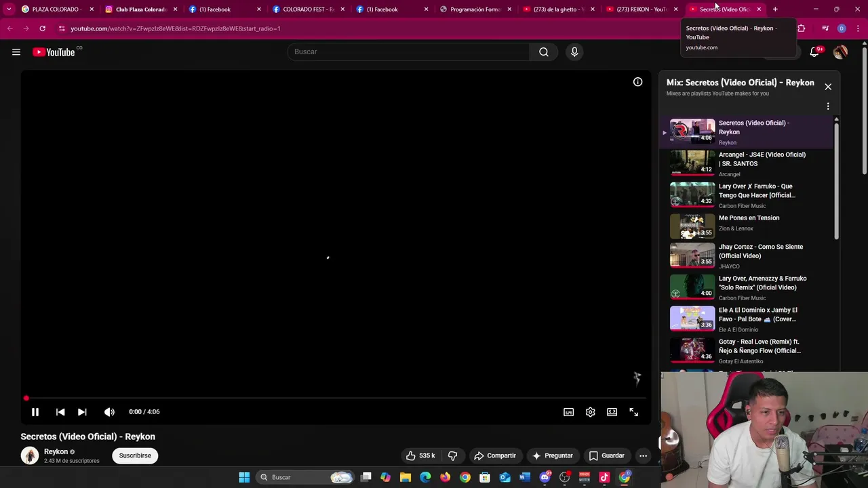The width and height of the screenshot is (868, 488).
Task: Switch to Club Plaza Colorado Instagram tab
Action: click(141, 9)
